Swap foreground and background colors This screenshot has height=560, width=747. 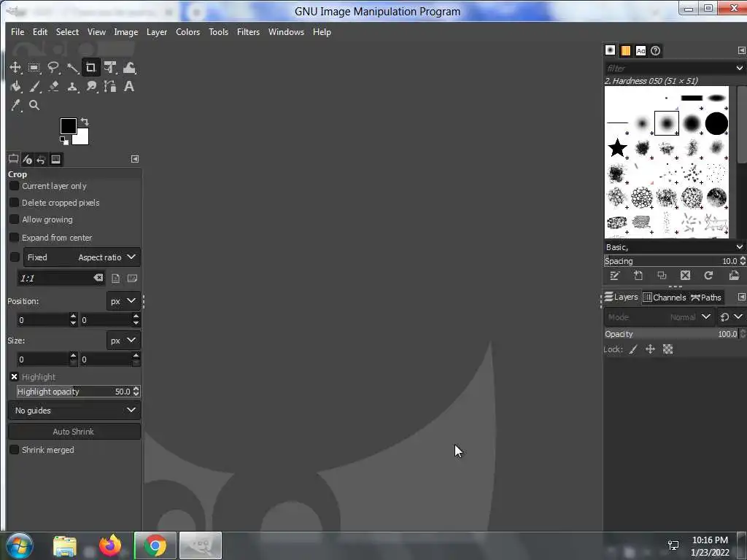[85, 122]
